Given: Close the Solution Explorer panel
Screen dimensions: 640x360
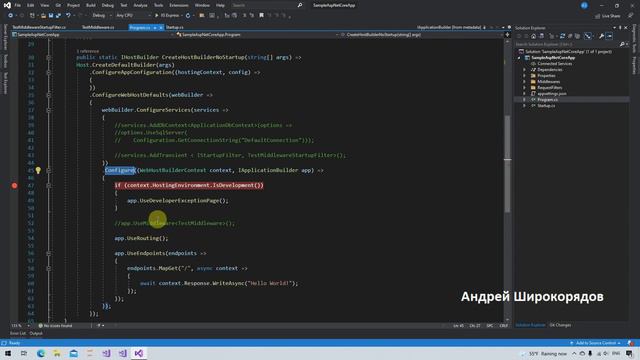Looking at the screenshot, I should (626, 28).
